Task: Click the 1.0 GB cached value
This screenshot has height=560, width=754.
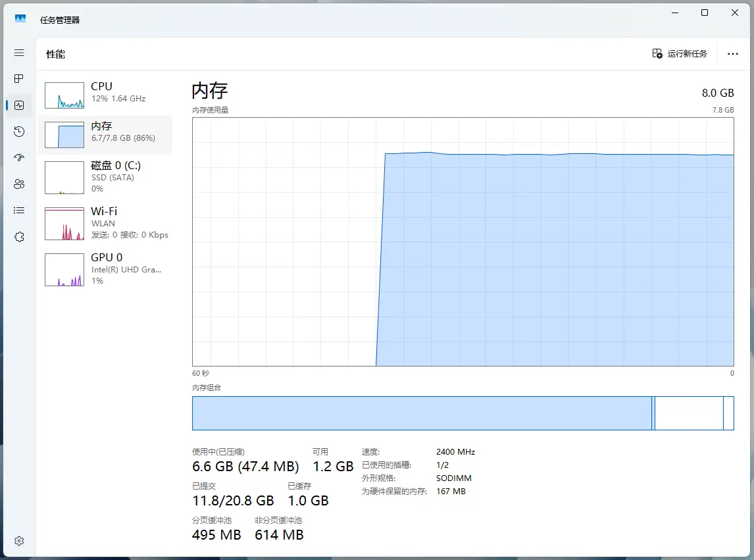Action: coord(308,501)
